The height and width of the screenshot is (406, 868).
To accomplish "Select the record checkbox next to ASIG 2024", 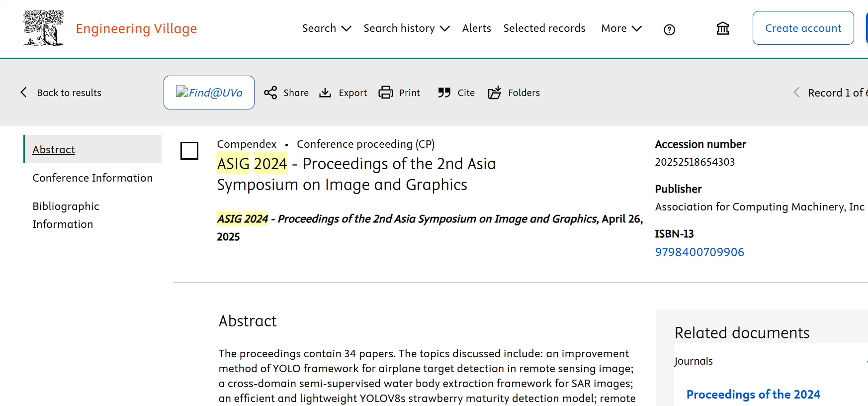I will tap(189, 151).
